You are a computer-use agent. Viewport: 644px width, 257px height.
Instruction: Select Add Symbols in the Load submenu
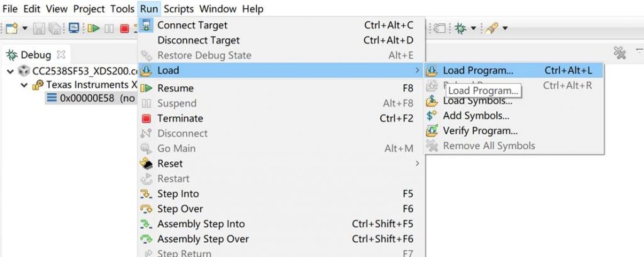click(x=475, y=116)
